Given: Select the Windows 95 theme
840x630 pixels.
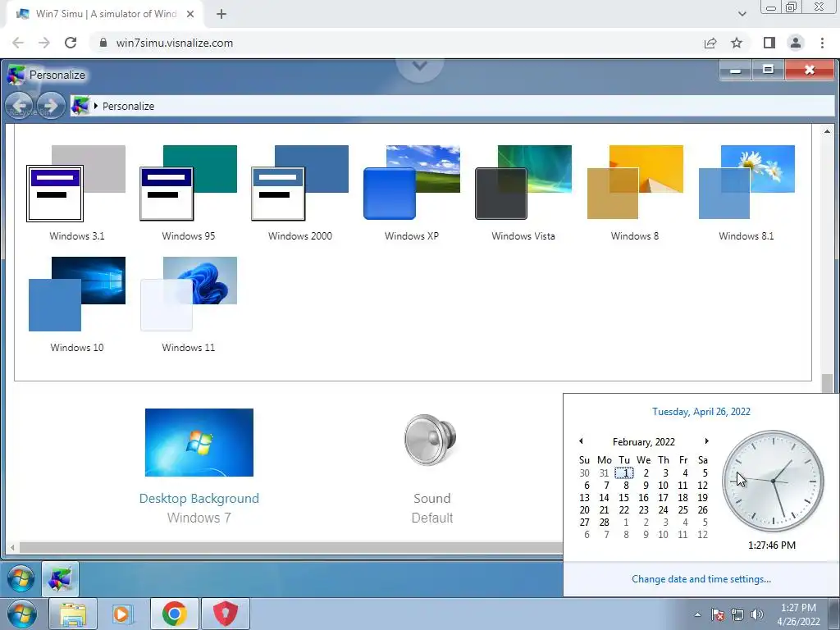Looking at the screenshot, I should [x=188, y=193].
